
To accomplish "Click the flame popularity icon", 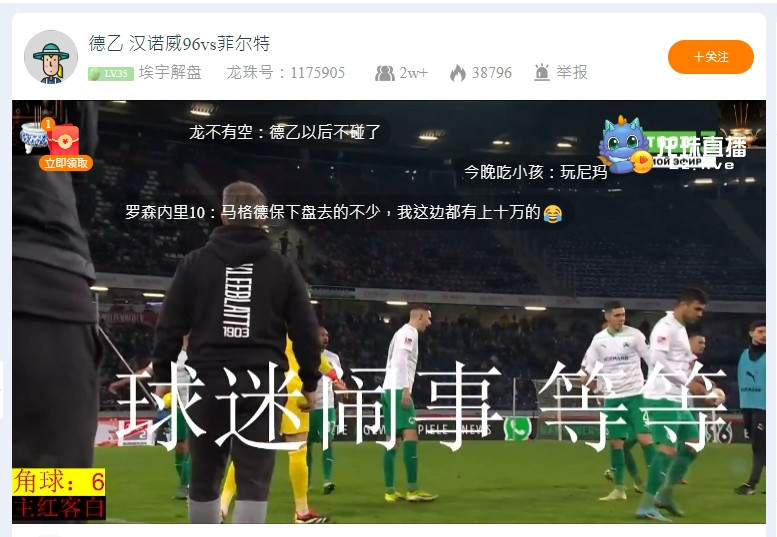I will click(x=458, y=73).
